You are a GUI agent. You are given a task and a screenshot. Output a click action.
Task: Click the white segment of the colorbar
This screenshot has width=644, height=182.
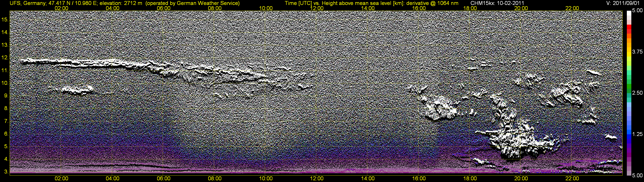[x=629, y=13]
